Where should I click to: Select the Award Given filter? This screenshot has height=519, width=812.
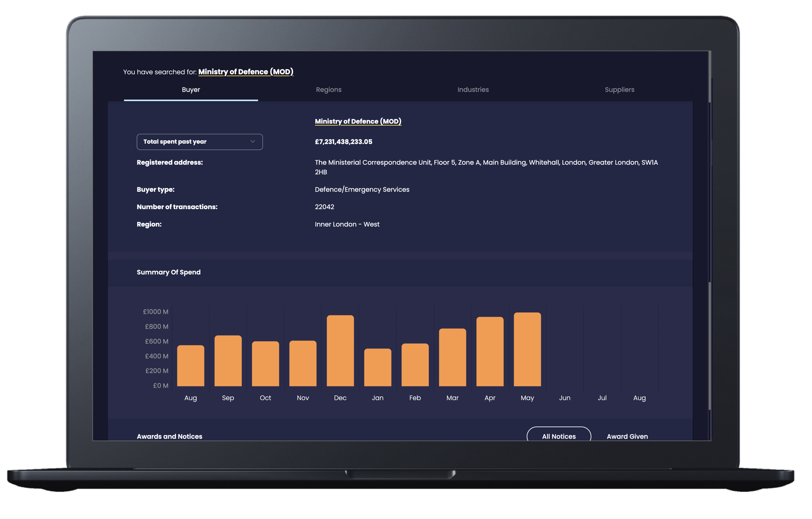coord(627,436)
